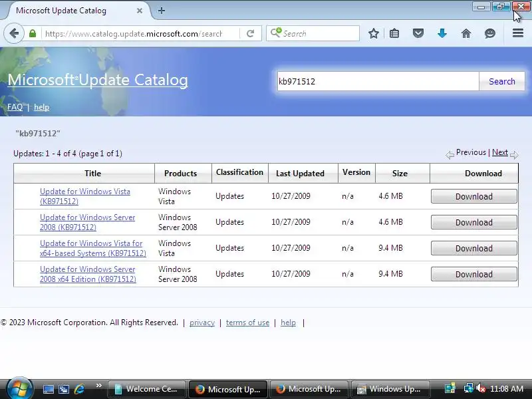Switch to Windows Update taskbar window
This screenshot has height=399, width=532.
(390, 389)
